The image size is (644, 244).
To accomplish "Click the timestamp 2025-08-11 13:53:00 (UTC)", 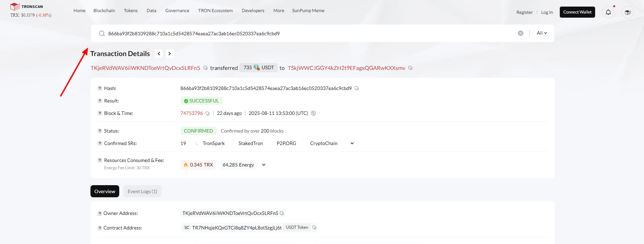I will point(278,113).
